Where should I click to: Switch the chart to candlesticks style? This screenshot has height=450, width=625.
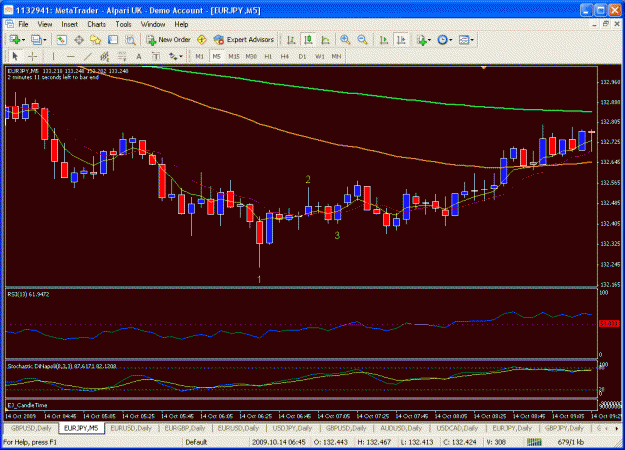pyautogui.click(x=308, y=39)
